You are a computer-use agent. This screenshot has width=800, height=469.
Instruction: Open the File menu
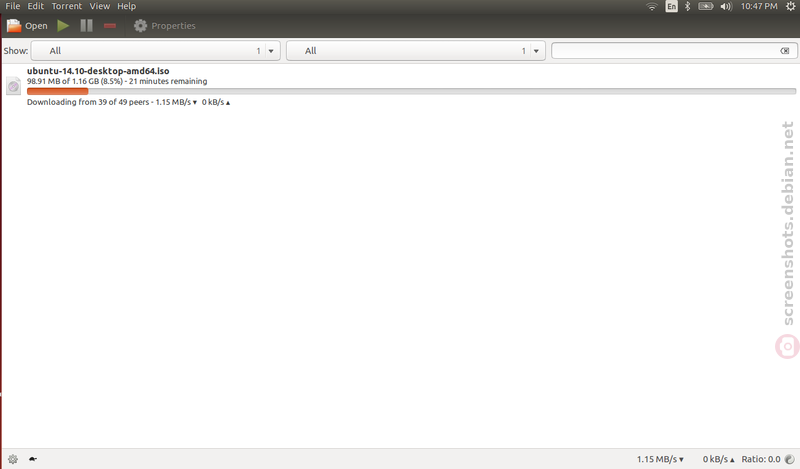(13, 6)
